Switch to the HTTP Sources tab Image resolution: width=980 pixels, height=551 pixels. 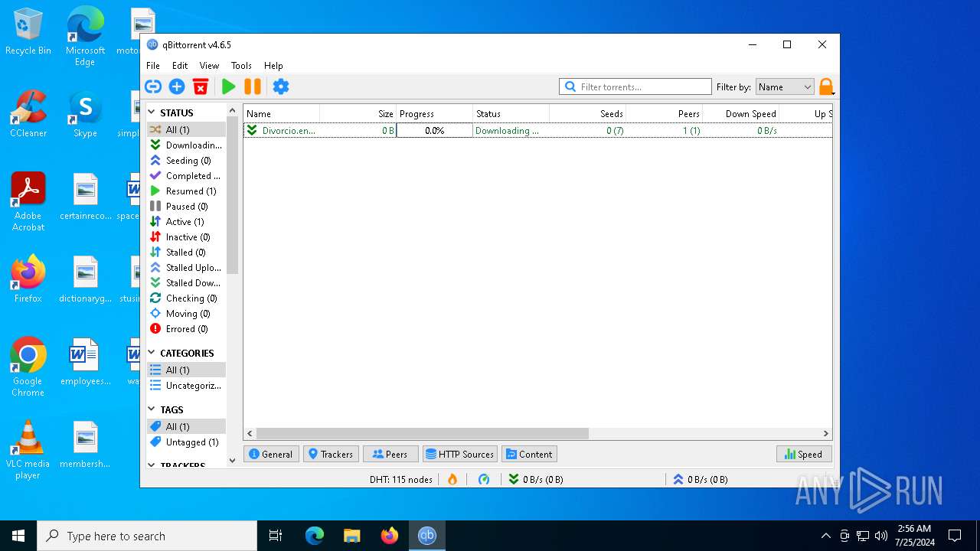coord(460,454)
